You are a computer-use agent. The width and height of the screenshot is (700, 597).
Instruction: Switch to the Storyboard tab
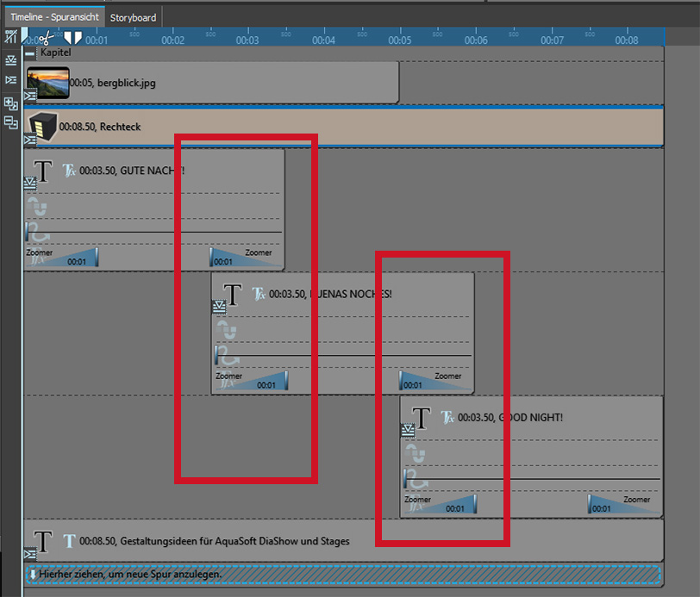[x=133, y=17]
